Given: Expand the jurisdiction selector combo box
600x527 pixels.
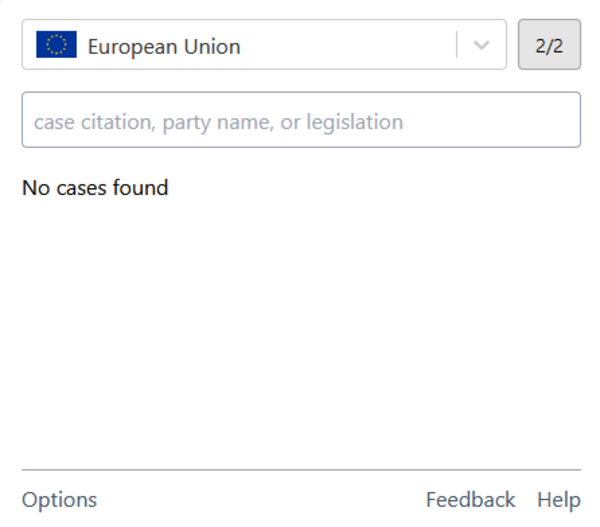Looking at the screenshot, I should coord(264,44).
